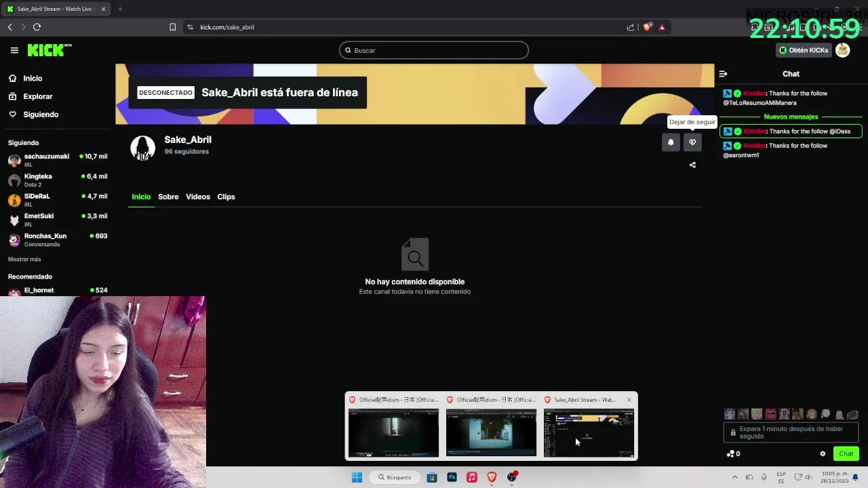Expand Mostrar más in sidebar
The width and height of the screenshot is (868, 488).
[24, 260]
